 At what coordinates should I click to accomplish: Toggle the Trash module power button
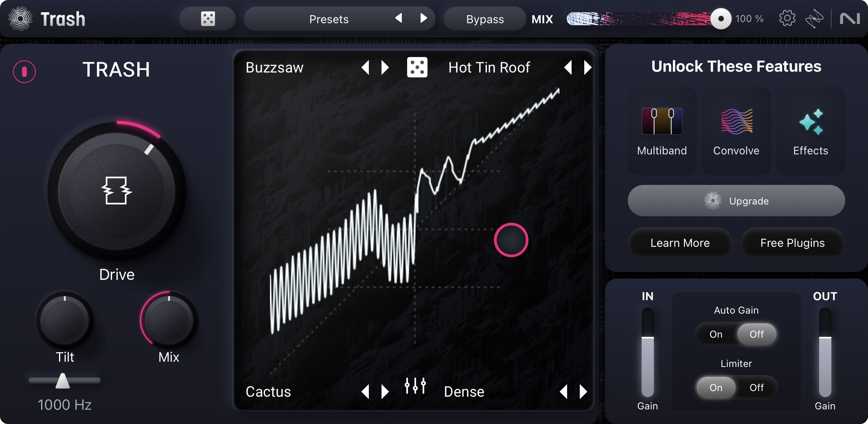pyautogui.click(x=24, y=72)
